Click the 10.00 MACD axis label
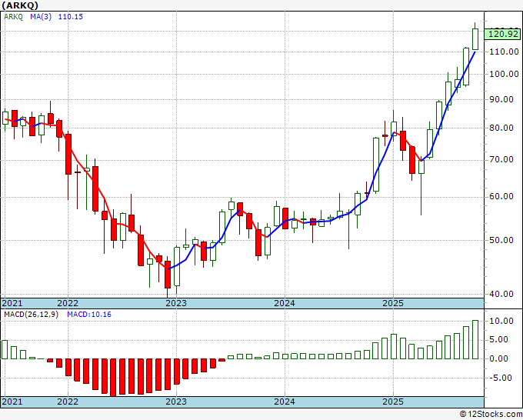 coord(501,321)
